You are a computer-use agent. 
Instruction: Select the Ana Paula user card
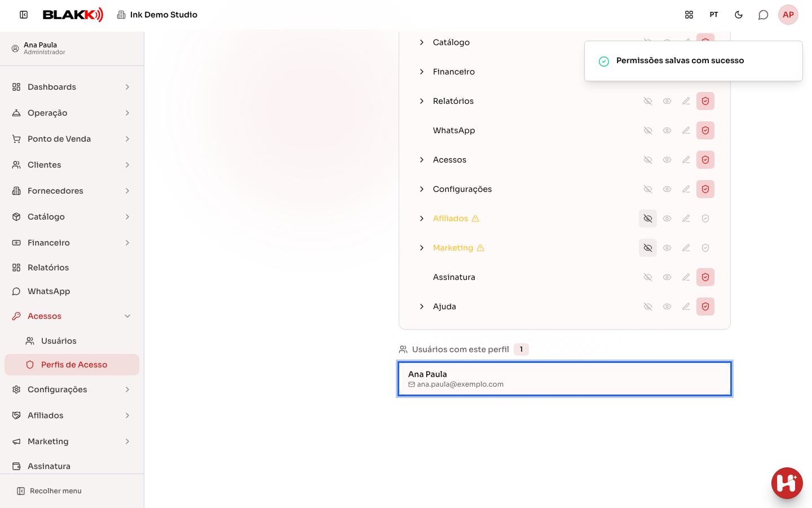(x=564, y=379)
